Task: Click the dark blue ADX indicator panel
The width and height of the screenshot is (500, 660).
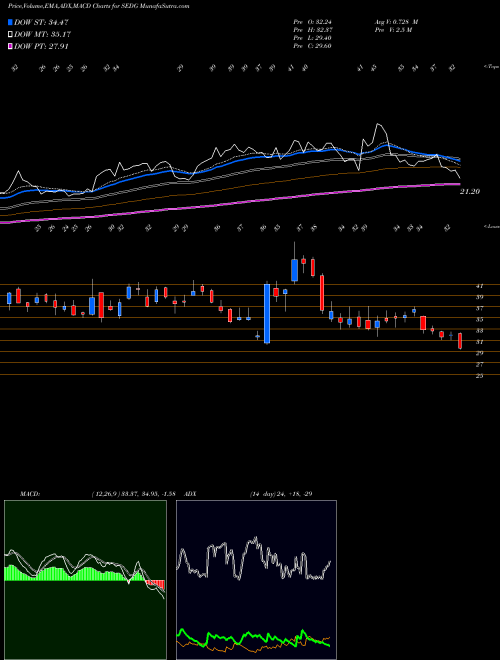Action: click(x=256, y=580)
